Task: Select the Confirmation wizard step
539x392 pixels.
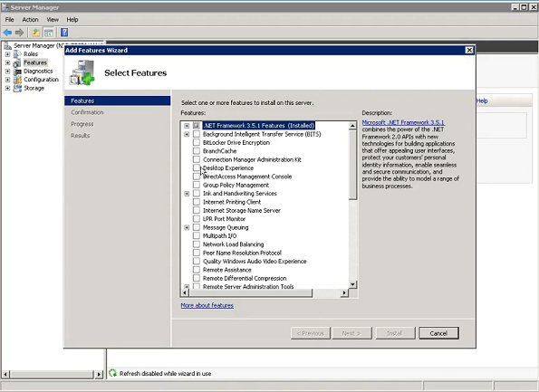Action: (x=87, y=112)
